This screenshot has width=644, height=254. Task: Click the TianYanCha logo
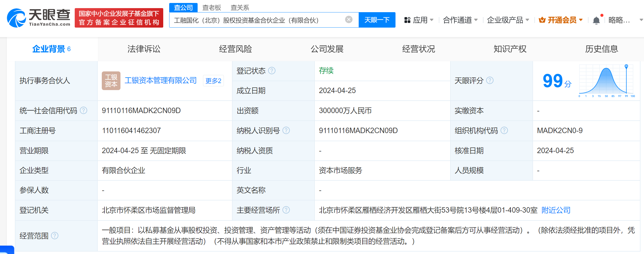click(x=38, y=18)
